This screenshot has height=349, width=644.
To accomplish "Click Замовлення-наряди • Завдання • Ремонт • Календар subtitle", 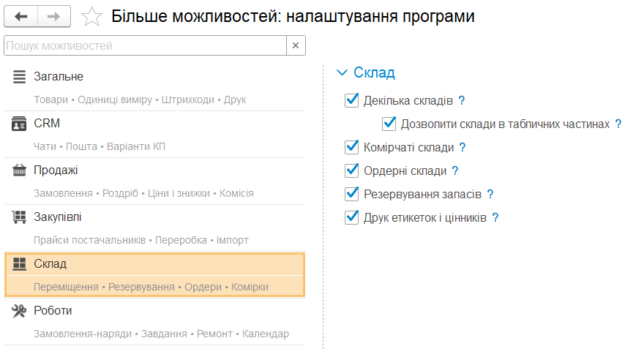I will tap(162, 334).
